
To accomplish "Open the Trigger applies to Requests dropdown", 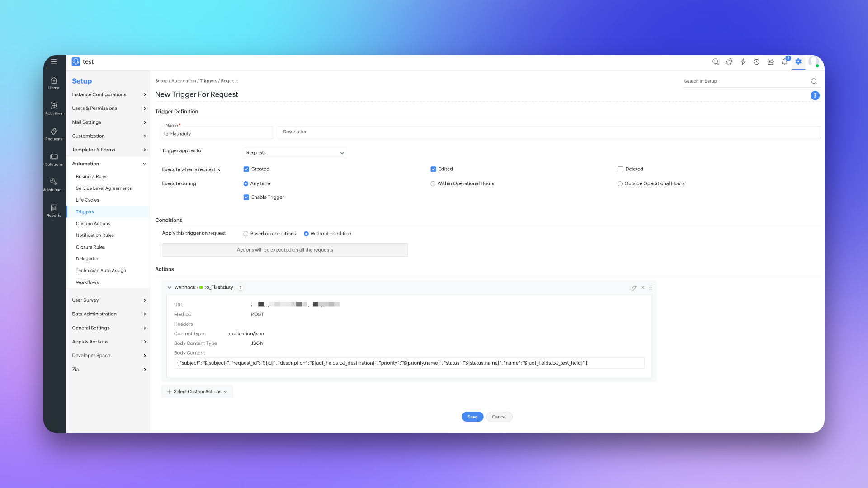I will pos(295,153).
